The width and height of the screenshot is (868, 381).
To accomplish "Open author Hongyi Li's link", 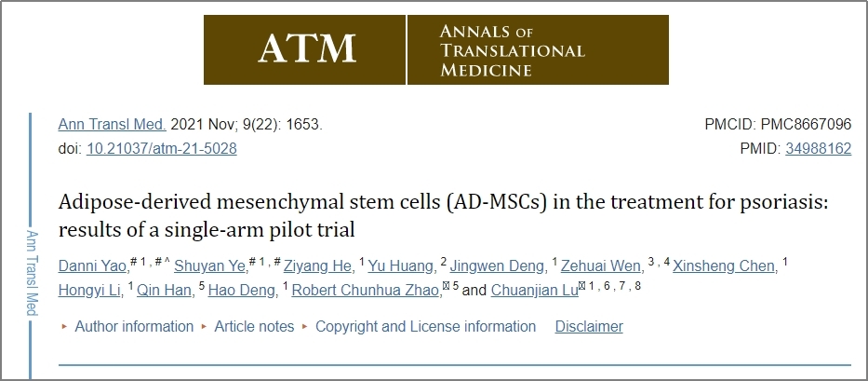I will click(89, 290).
